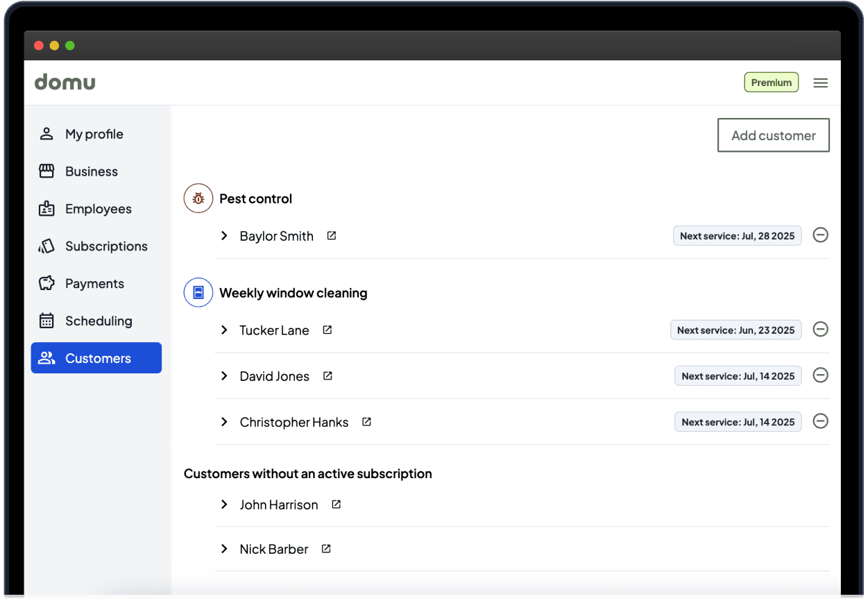This screenshot has height=601, width=868.
Task: Open Tucker Lane's external link icon
Action: 327,330
